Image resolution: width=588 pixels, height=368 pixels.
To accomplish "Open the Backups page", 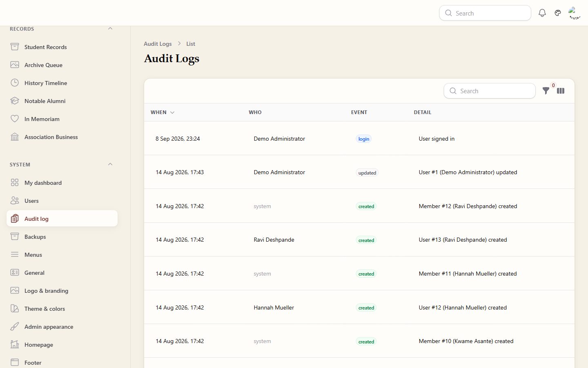I will point(62,236).
